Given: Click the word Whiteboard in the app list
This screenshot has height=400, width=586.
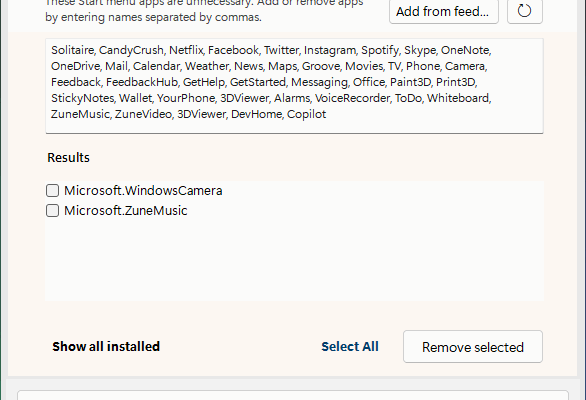Looking at the screenshot, I should pyautogui.click(x=458, y=98).
